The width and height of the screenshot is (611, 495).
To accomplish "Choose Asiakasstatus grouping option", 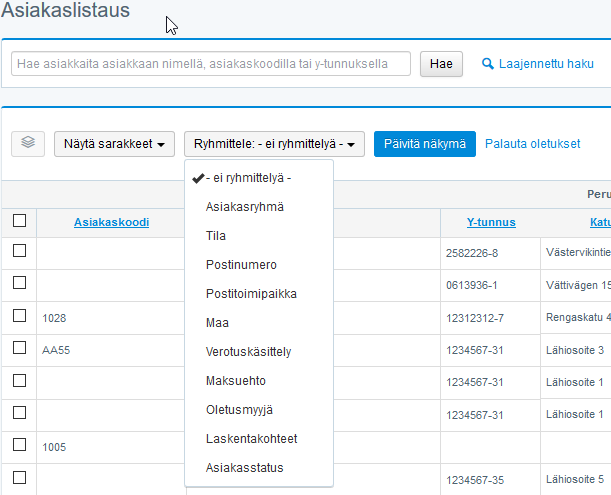I will pyautogui.click(x=259, y=467).
